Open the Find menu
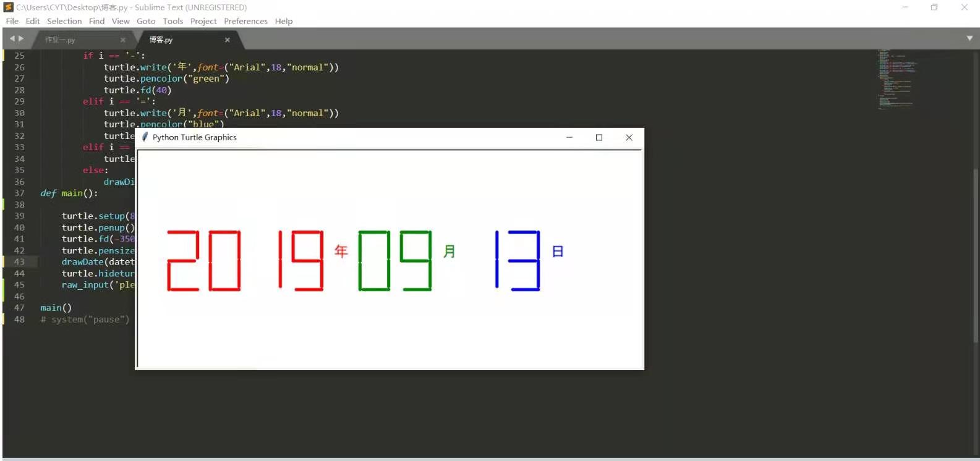The height and width of the screenshot is (461, 980). (96, 21)
